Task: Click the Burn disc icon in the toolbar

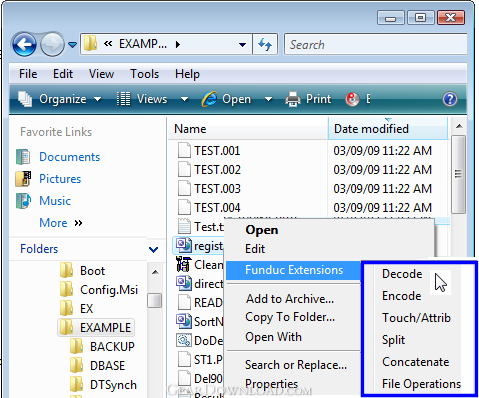Action: pyautogui.click(x=352, y=99)
